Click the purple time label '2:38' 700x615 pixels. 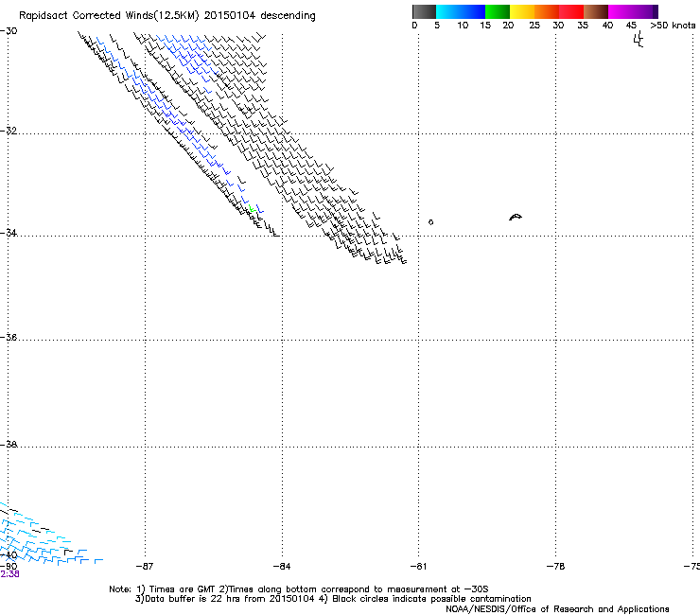(9, 574)
